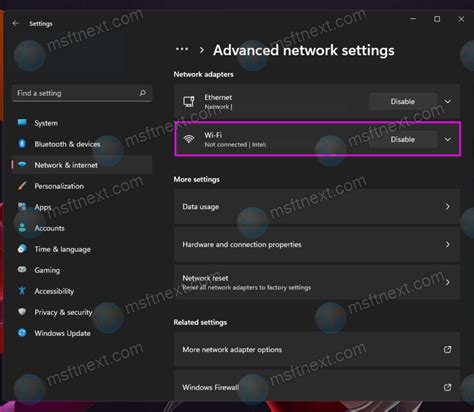This screenshot has height=412, width=474.
Task: Maximize the Settings window
Action: (437, 19)
